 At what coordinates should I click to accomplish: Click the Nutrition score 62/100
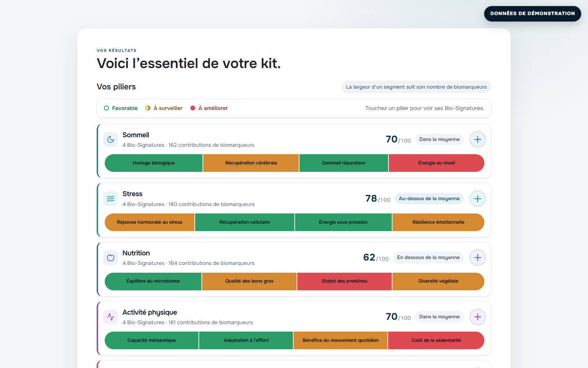click(376, 258)
